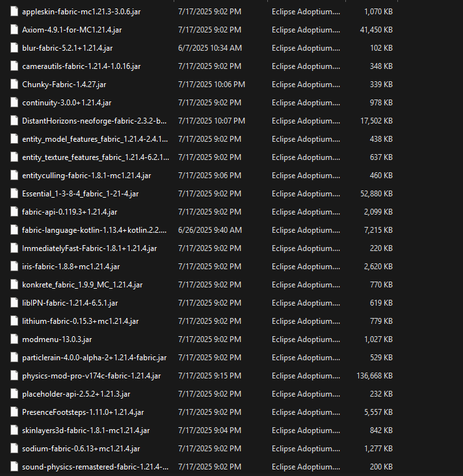
Task: Click the fabric-language-kotlin file icon
Action: coord(14,230)
